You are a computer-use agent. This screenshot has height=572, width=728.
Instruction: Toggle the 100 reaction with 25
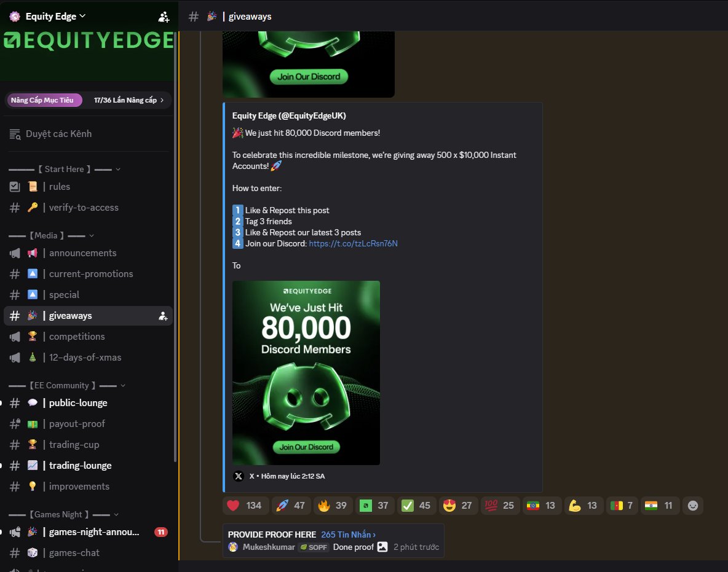coord(499,505)
